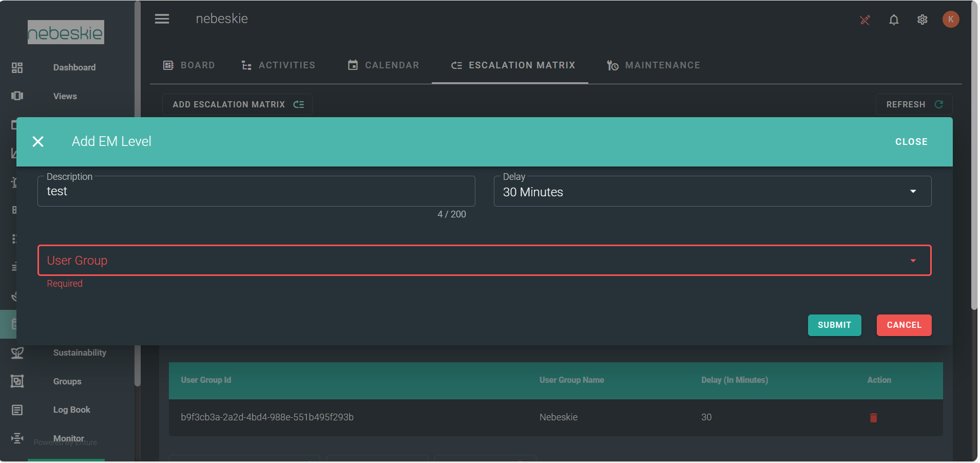Open the user avatar K menu
Viewport: 980px width, 463px height.
pyautogui.click(x=950, y=20)
